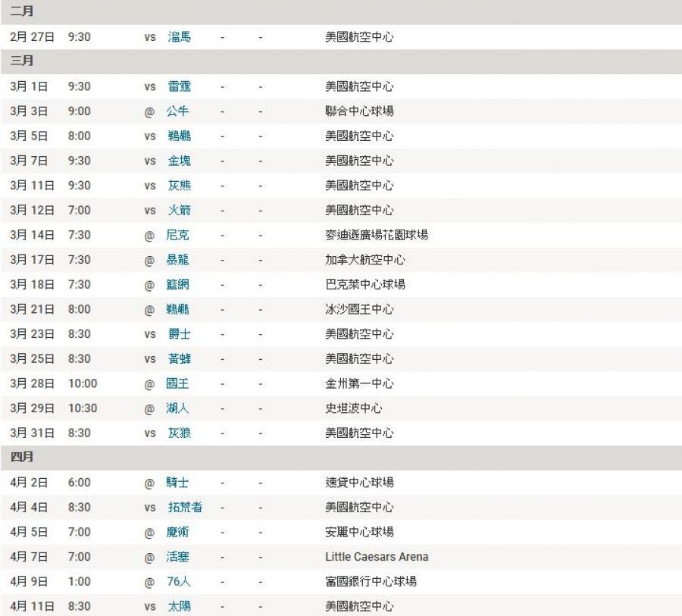Open the 爵士 team link

179,335
